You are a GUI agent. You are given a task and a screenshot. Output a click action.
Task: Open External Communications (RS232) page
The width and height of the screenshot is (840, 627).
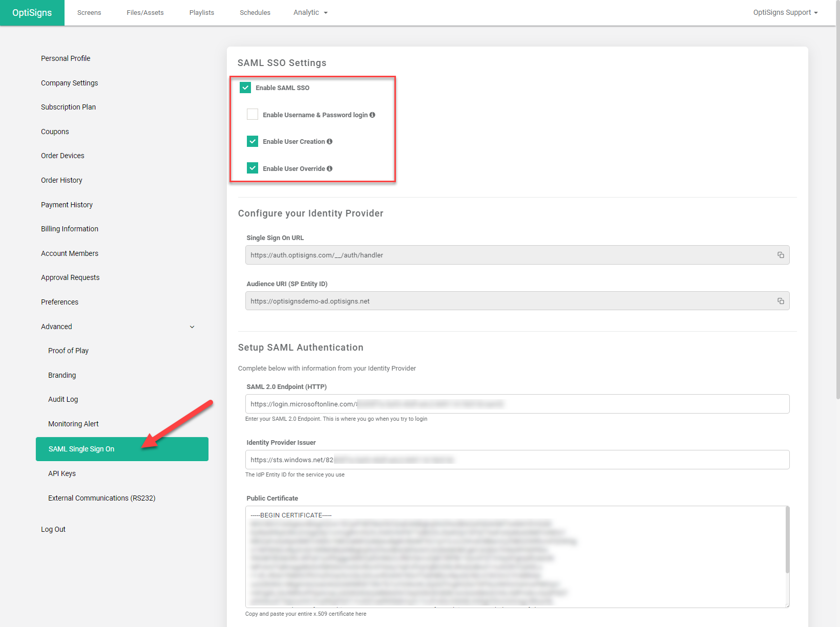pos(102,498)
